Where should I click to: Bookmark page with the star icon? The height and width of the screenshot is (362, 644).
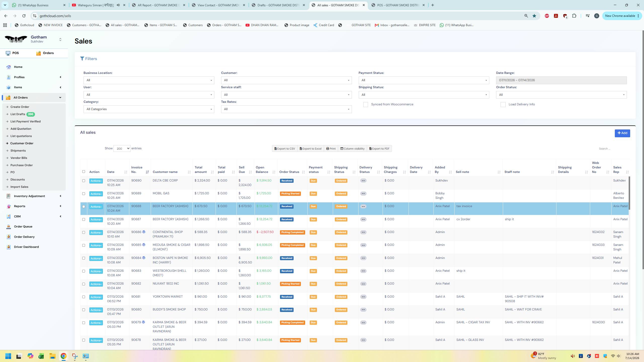click(534, 16)
